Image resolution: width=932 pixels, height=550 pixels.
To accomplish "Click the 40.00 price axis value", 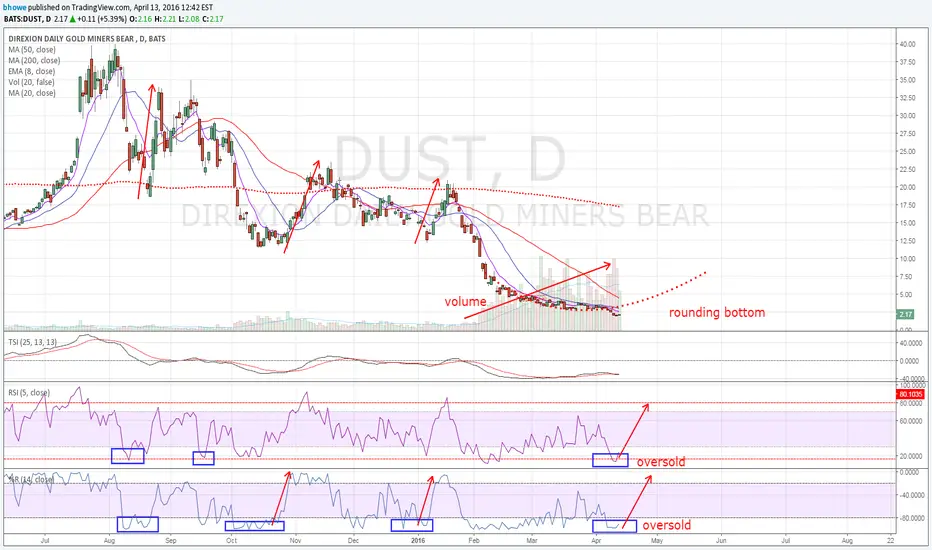I will pyautogui.click(x=907, y=45).
